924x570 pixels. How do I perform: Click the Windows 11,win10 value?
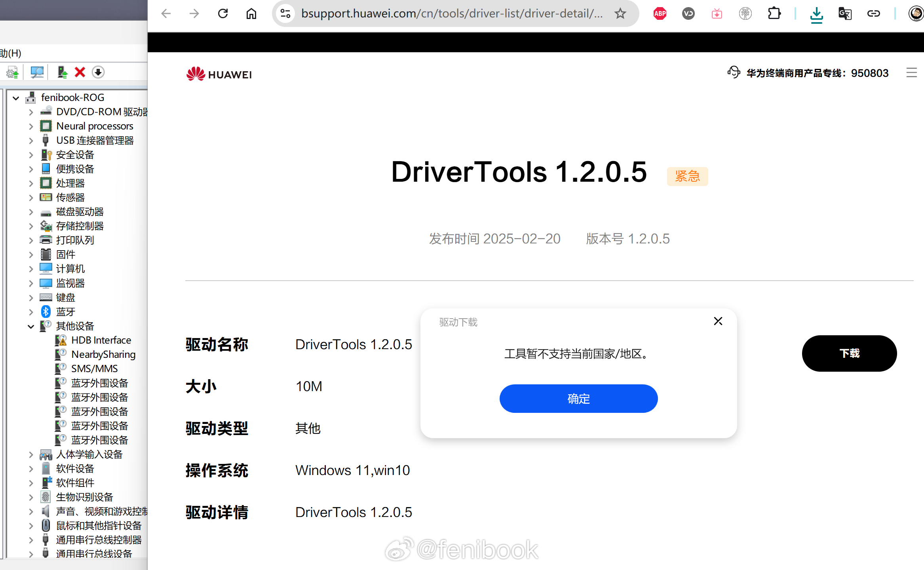click(352, 470)
